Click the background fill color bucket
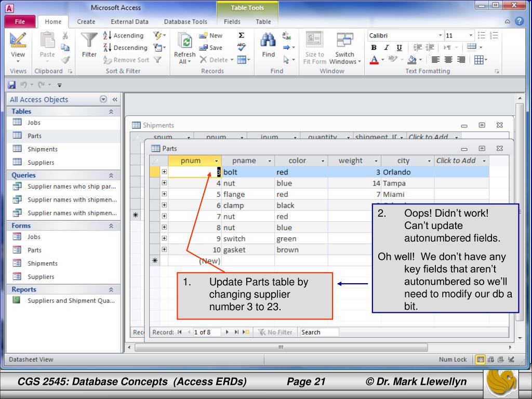532x399 pixels. pos(412,60)
